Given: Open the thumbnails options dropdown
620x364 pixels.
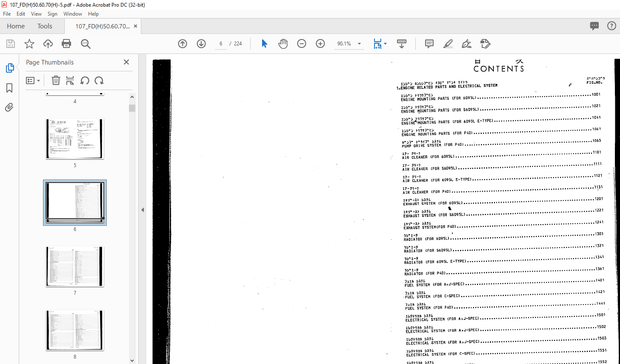Looking at the screenshot, I should pos(33,81).
